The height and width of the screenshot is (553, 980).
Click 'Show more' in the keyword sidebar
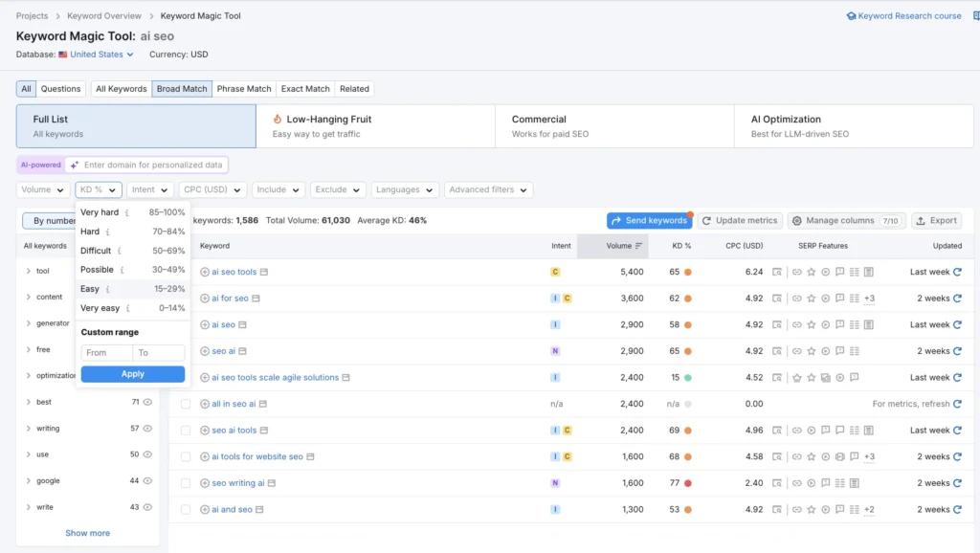pyautogui.click(x=87, y=533)
